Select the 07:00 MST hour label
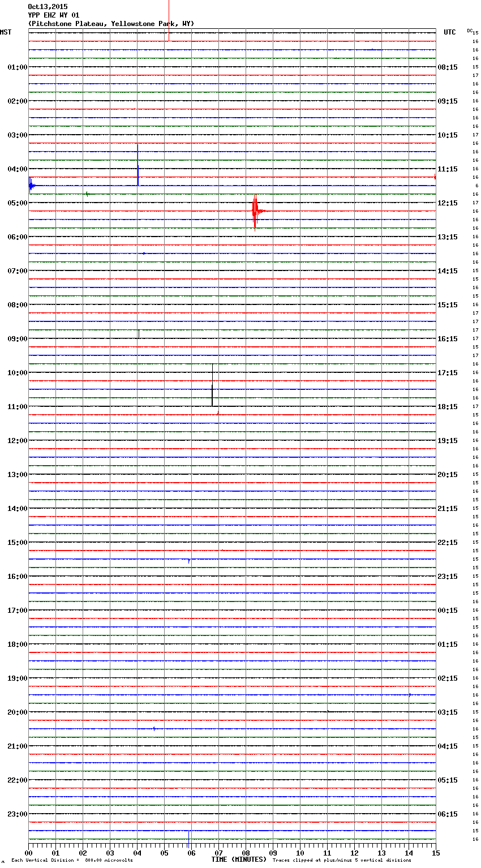The width and height of the screenshot is (481, 868). (x=18, y=271)
